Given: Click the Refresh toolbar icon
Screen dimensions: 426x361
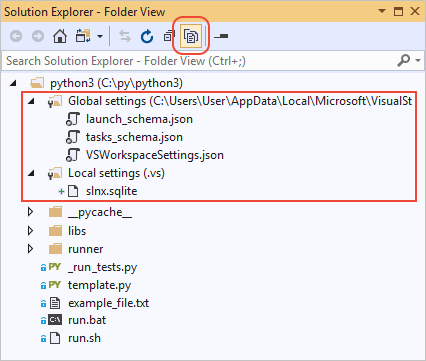Looking at the screenshot, I should point(147,36).
